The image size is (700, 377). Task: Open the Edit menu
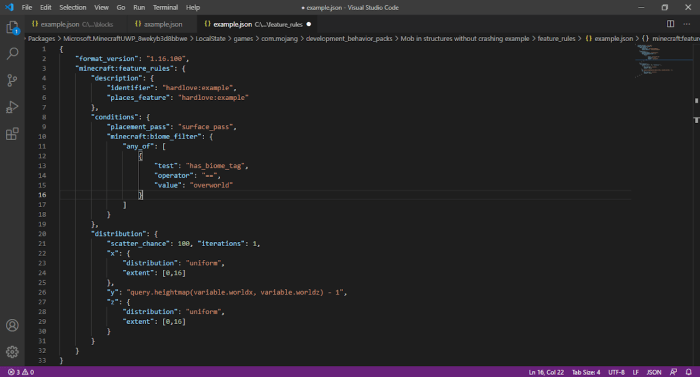(46, 7)
